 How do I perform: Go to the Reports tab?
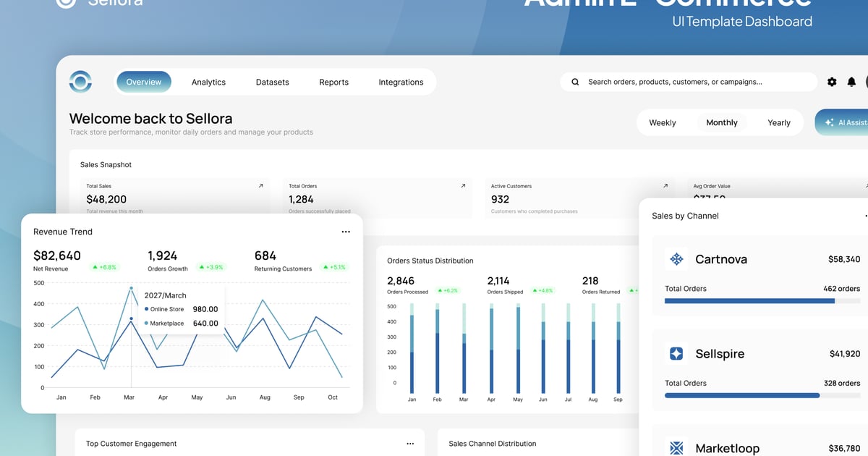coord(334,82)
